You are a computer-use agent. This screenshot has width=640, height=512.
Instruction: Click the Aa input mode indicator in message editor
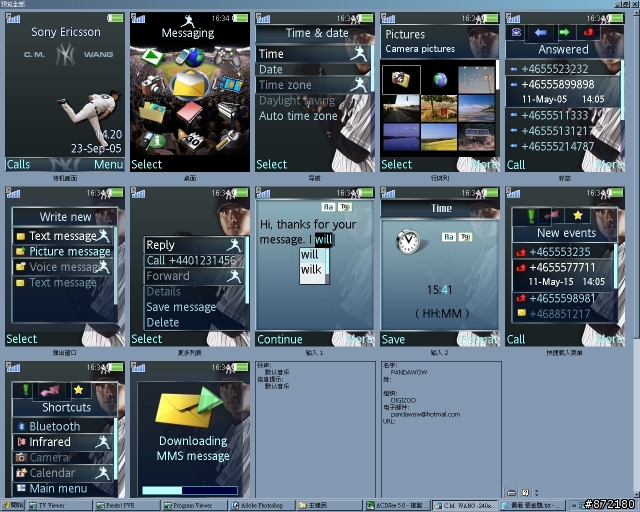(328, 207)
